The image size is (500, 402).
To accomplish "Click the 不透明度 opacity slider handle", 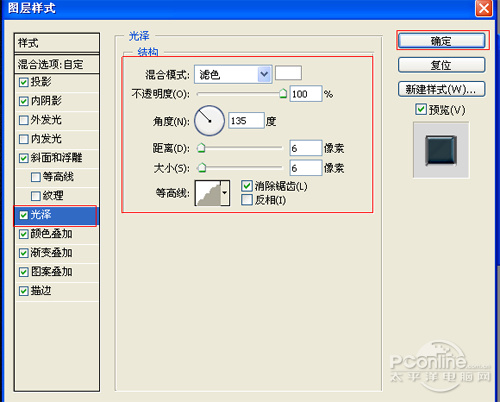I will 283,94.
